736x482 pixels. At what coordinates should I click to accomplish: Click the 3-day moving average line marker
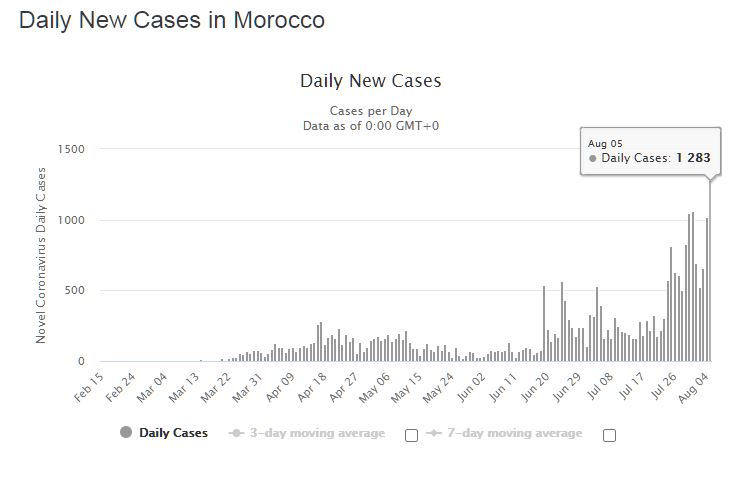coord(237,433)
